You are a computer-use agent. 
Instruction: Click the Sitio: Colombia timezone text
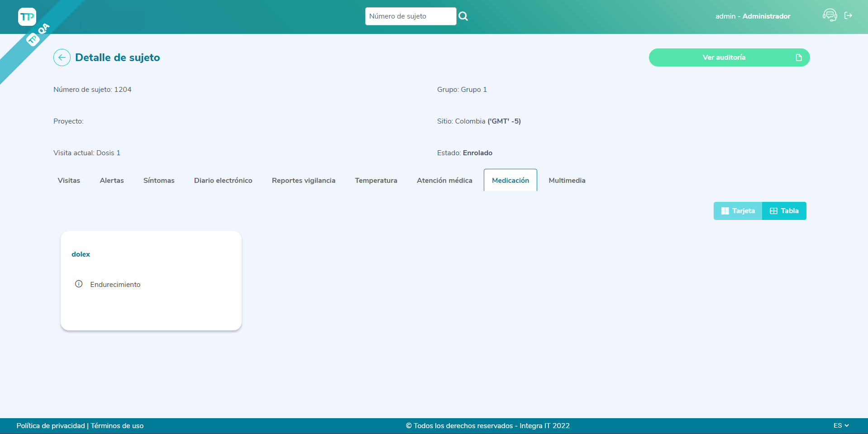[479, 121]
